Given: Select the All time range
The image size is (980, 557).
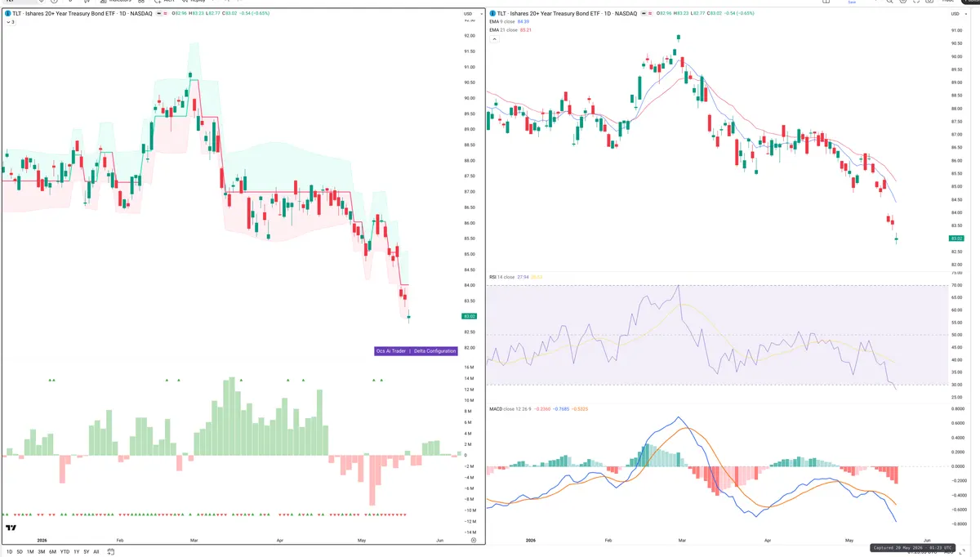Looking at the screenshot, I should coord(96,552).
